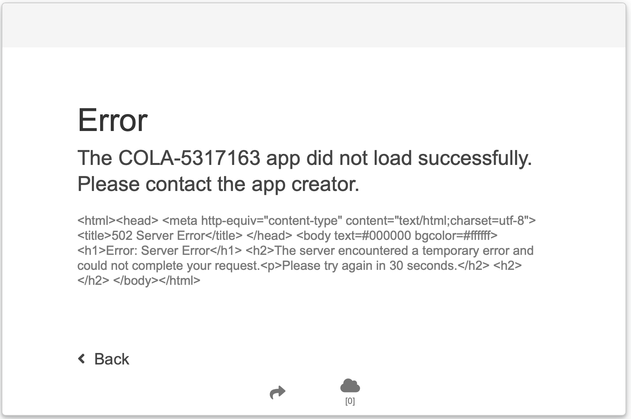631x419 pixels.
Task: Click the share arrow icon
Action: point(277,392)
